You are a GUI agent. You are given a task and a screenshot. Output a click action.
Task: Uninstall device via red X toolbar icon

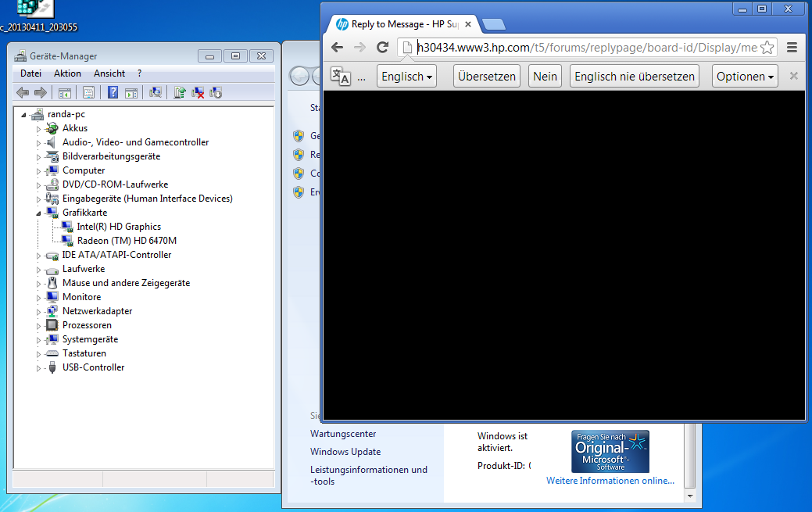(x=197, y=93)
